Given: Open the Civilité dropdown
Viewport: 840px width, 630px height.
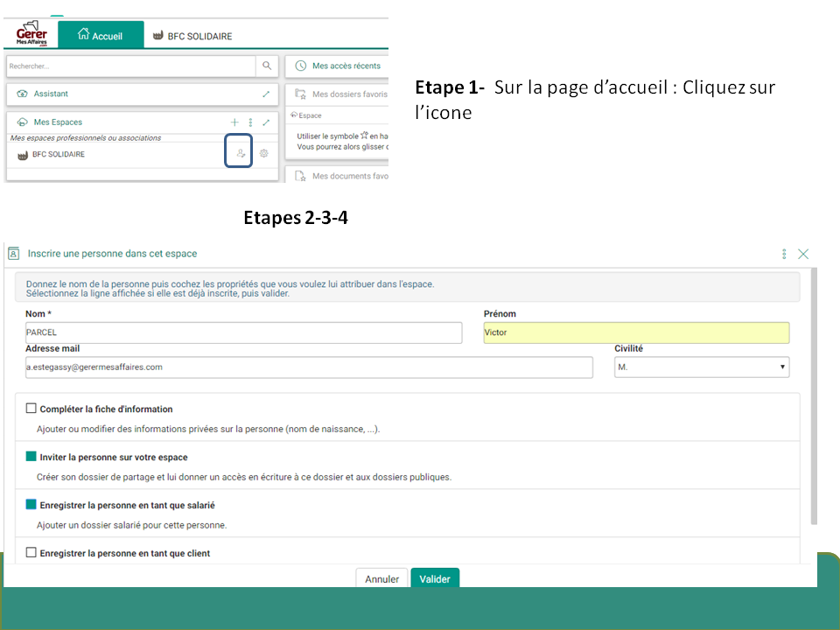Looking at the screenshot, I should click(x=702, y=367).
